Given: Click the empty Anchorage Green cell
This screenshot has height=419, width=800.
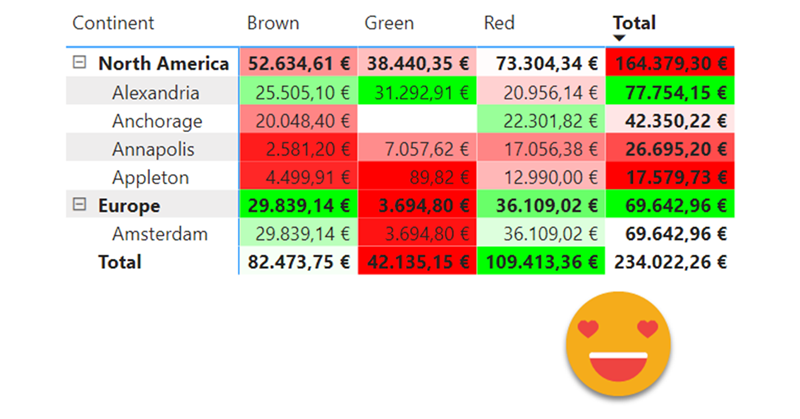Looking at the screenshot, I should (417, 120).
